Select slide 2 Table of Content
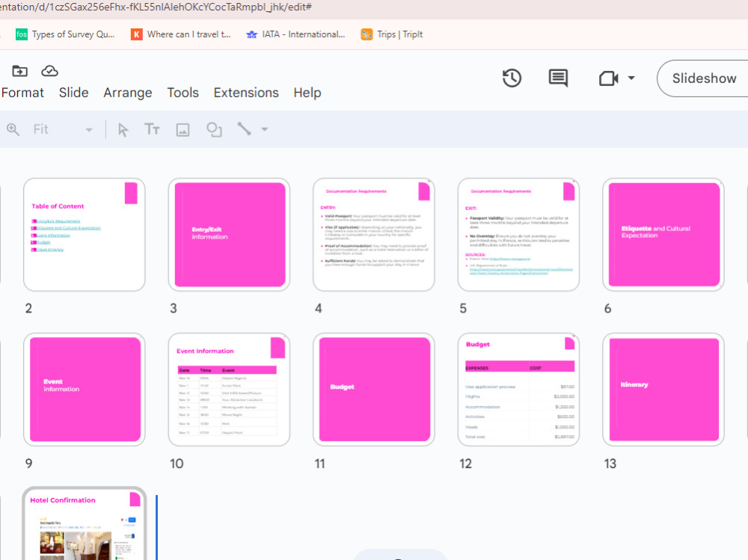 click(85, 234)
